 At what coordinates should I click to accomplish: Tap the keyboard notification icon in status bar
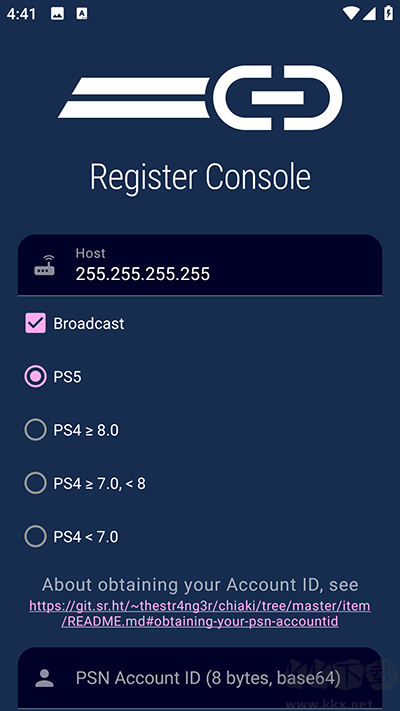[x=82, y=14]
